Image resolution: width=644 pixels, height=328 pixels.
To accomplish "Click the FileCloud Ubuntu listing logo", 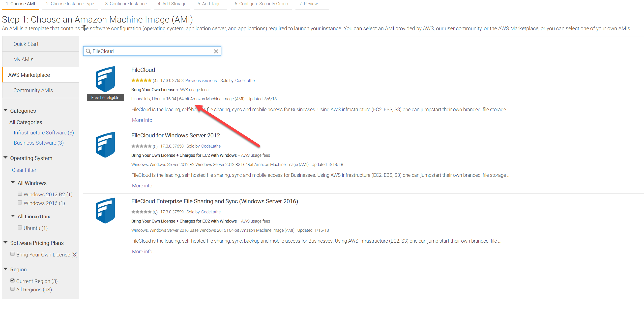I will (x=105, y=79).
